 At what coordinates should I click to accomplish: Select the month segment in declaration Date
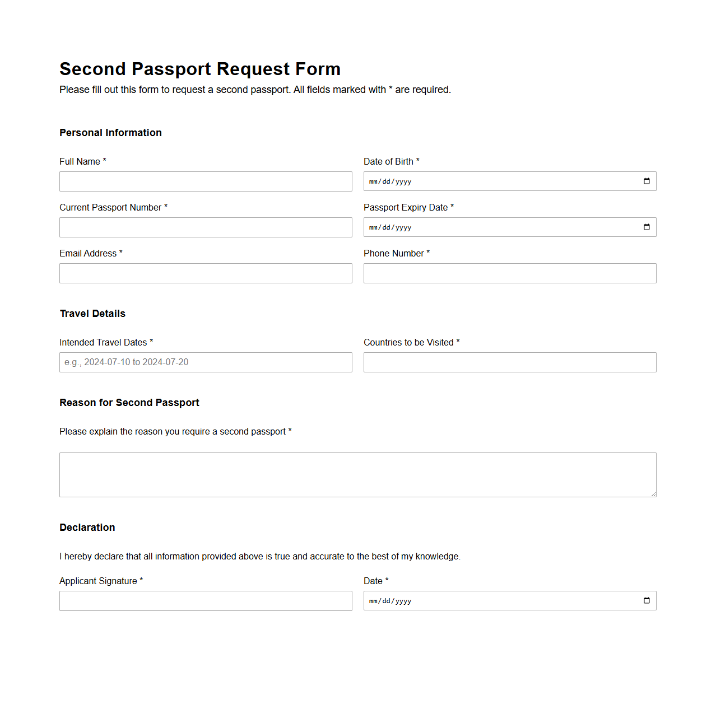[x=374, y=600]
